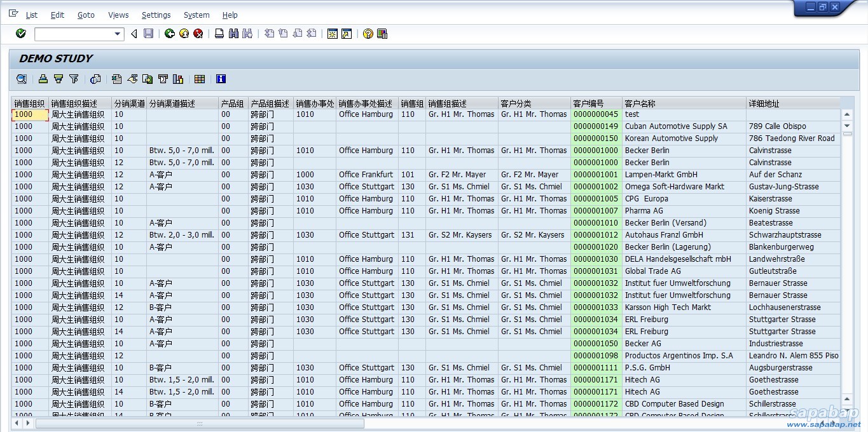Open the Settings menu
The height and width of the screenshot is (432, 868).
point(156,15)
